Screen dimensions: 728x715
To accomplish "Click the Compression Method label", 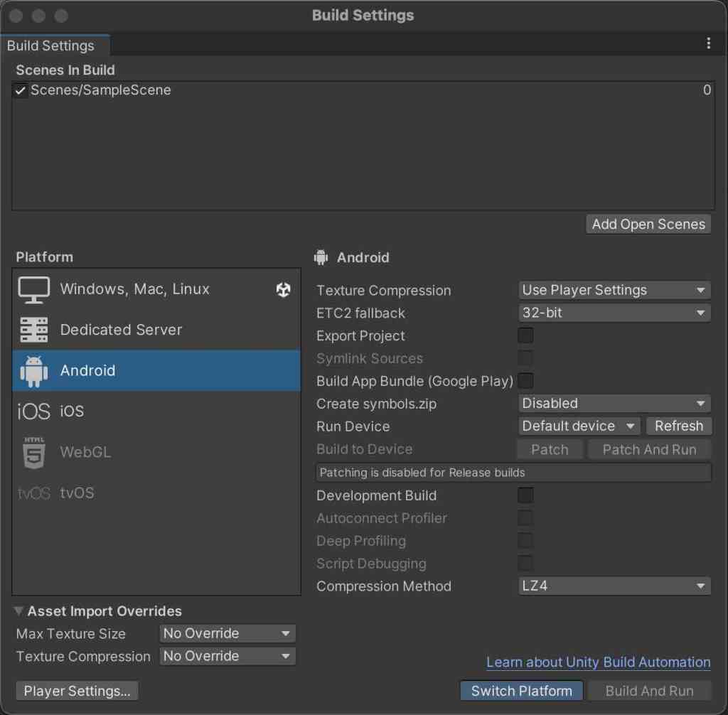I will [x=383, y=586].
